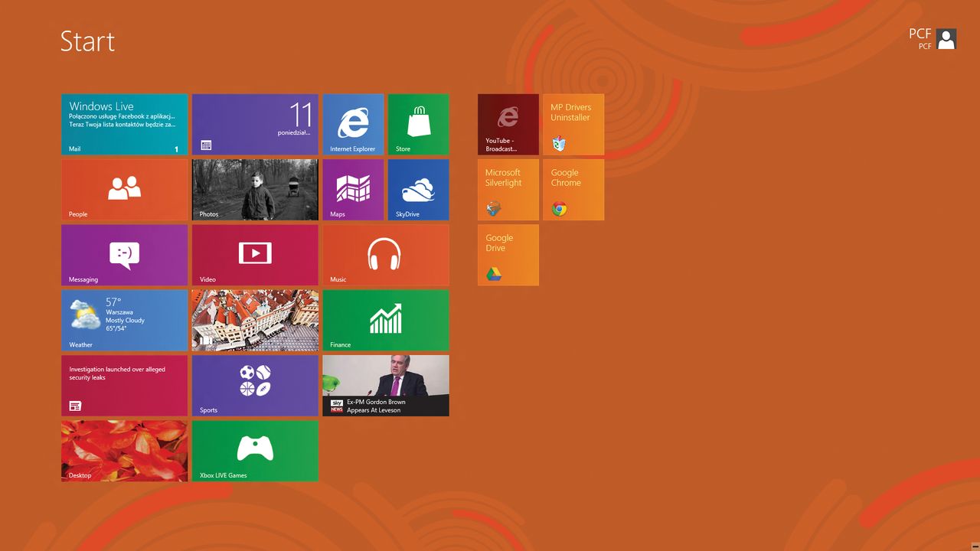Launch the Xbox LIVE Games tile

pos(255,451)
